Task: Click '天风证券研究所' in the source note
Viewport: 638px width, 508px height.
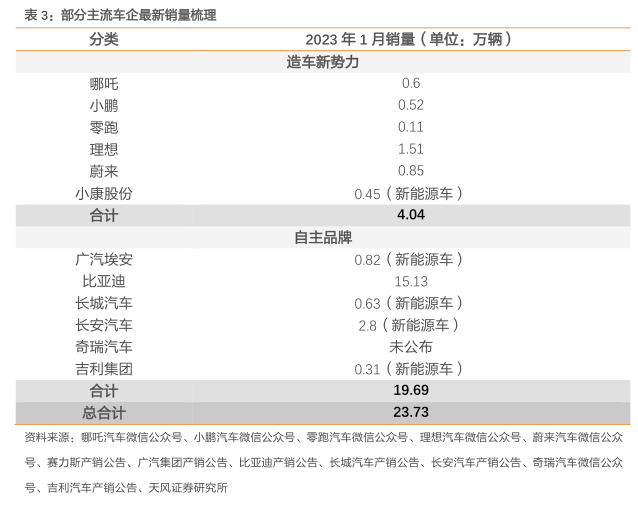Action: click(x=188, y=488)
